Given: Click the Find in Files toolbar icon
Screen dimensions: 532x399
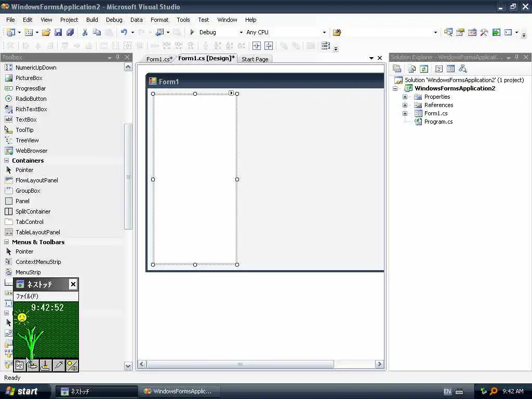Looking at the screenshot, I should [337, 33].
